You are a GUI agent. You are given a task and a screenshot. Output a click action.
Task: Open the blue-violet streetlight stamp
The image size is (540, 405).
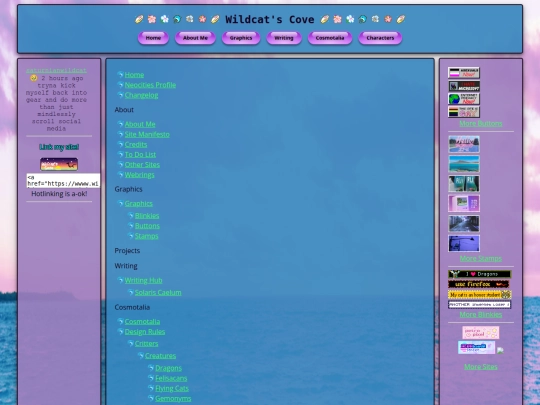tap(464, 243)
